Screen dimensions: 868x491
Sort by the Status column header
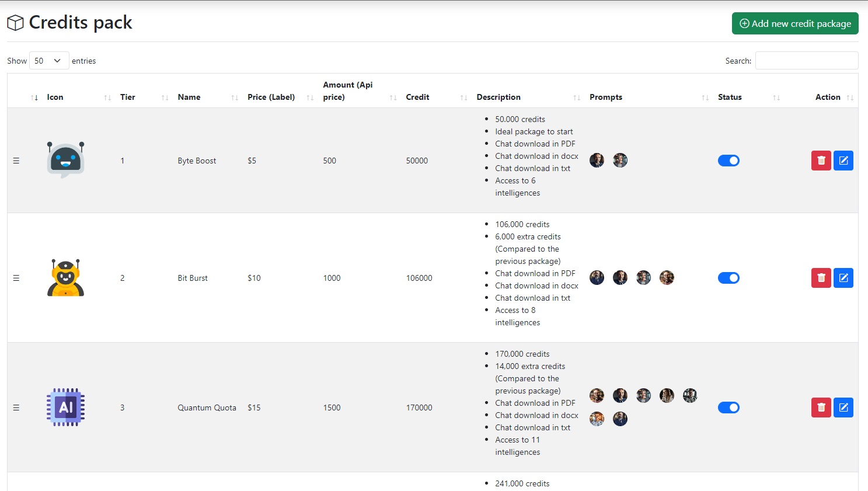[x=730, y=97]
